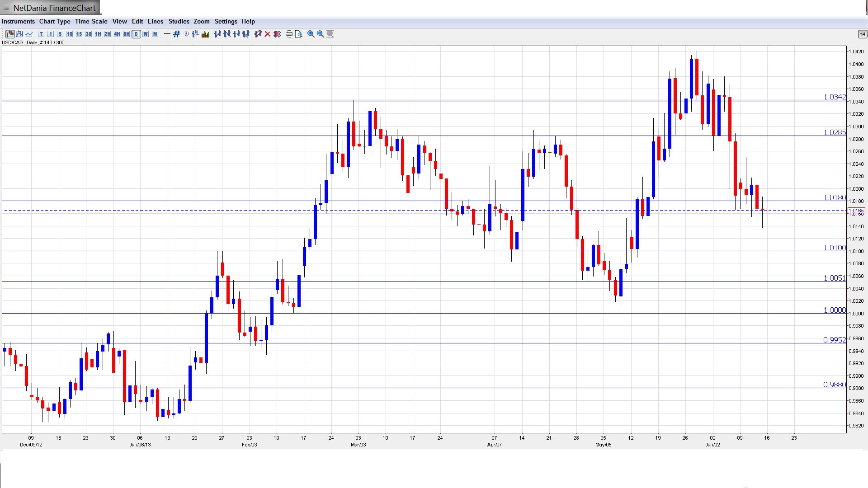Click the 1.0342 horizontal line label
The height and width of the screenshot is (488, 868).
[x=834, y=97]
